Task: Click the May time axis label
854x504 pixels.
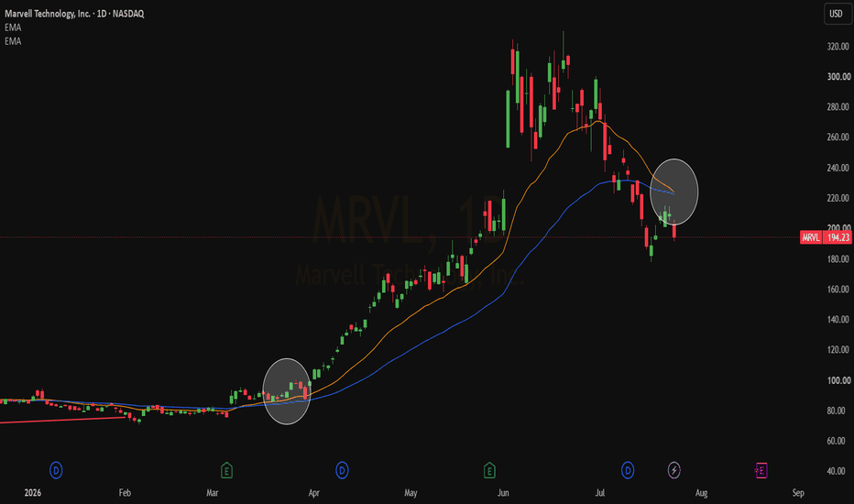Action: point(411,493)
